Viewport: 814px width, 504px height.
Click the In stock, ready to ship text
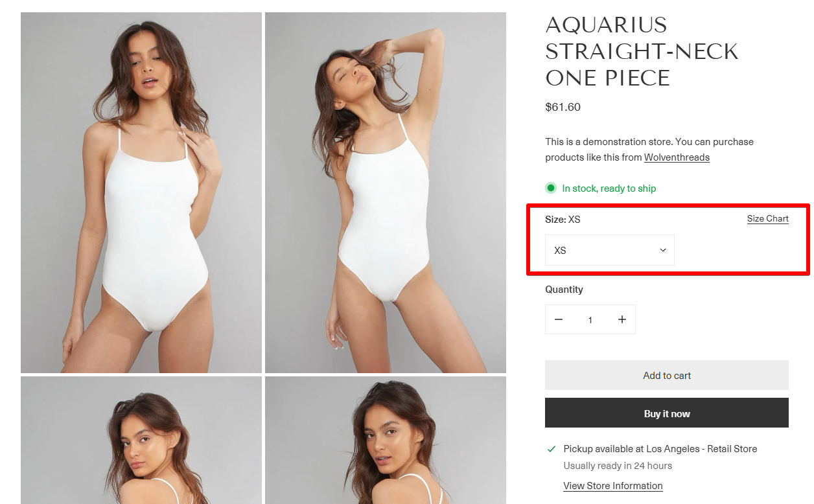click(609, 189)
